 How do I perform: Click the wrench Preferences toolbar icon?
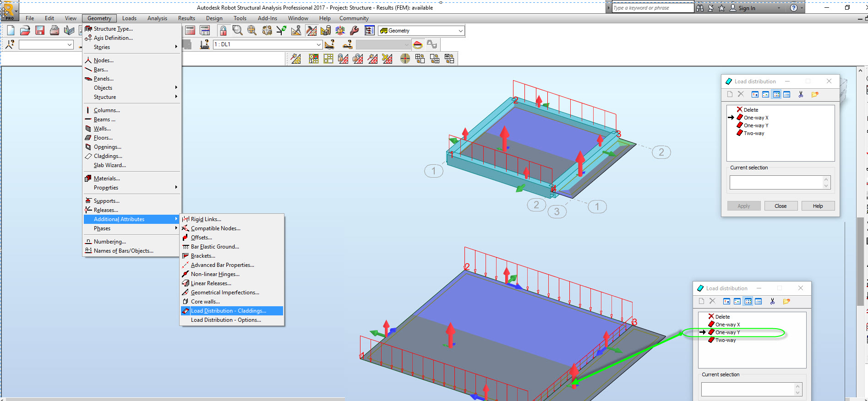coord(355,31)
